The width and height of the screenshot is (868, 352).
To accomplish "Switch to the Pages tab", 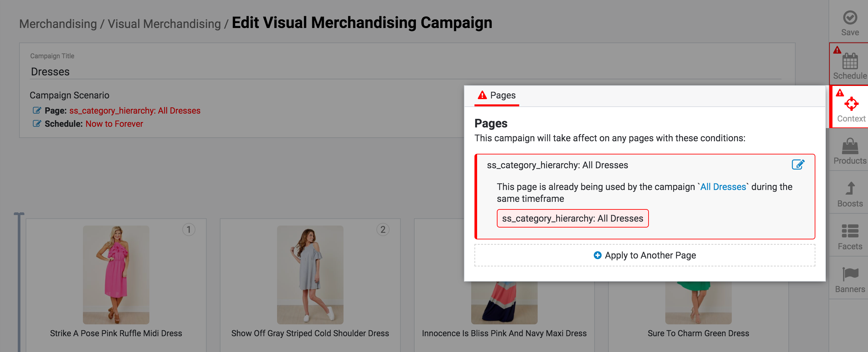I will coord(496,95).
